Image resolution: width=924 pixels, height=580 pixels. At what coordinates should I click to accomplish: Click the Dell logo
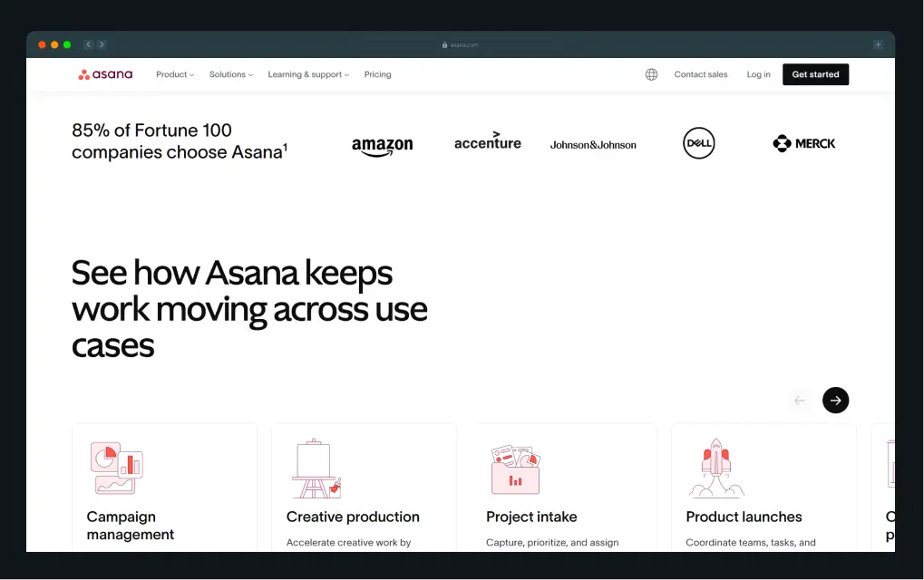(699, 143)
